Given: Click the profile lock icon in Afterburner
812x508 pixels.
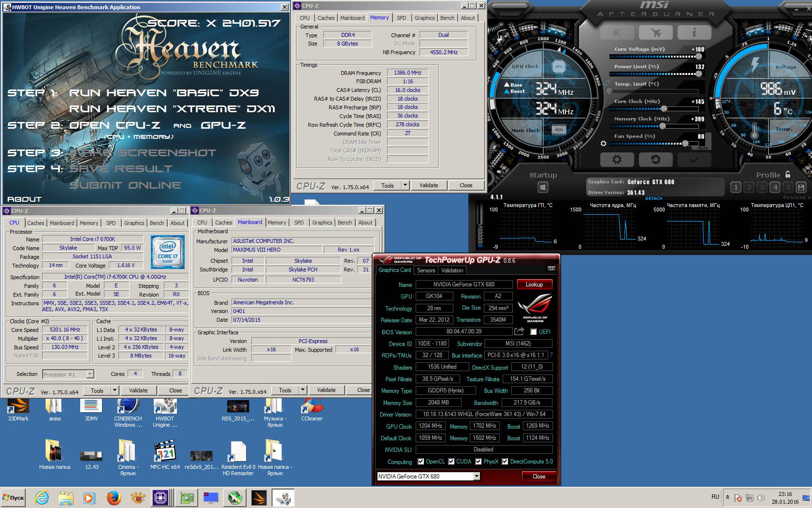Looking at the screenshot, I should tap(788, 174).
